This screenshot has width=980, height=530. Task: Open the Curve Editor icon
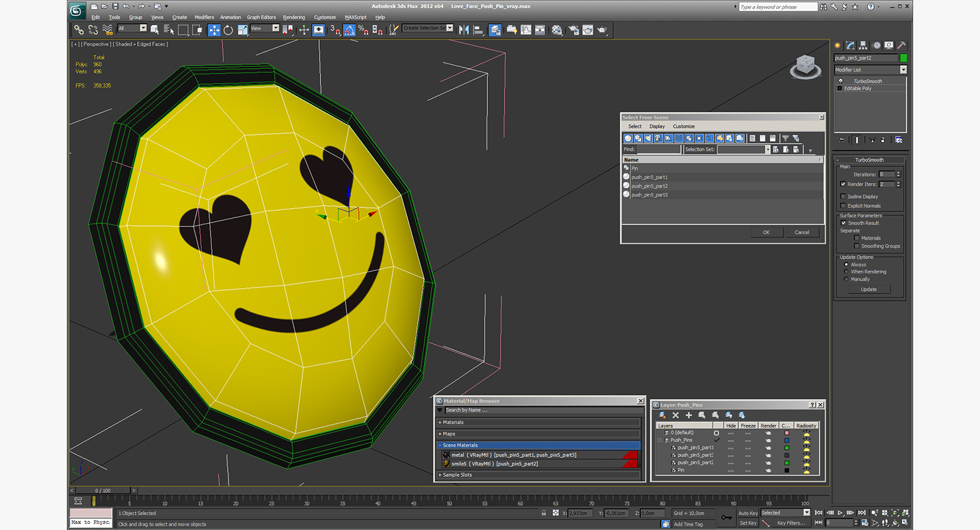click(526, 30)
